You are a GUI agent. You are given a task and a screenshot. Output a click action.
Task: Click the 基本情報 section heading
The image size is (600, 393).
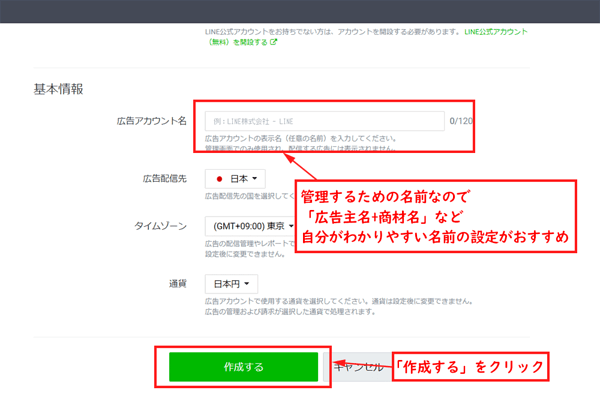(58, 89)
